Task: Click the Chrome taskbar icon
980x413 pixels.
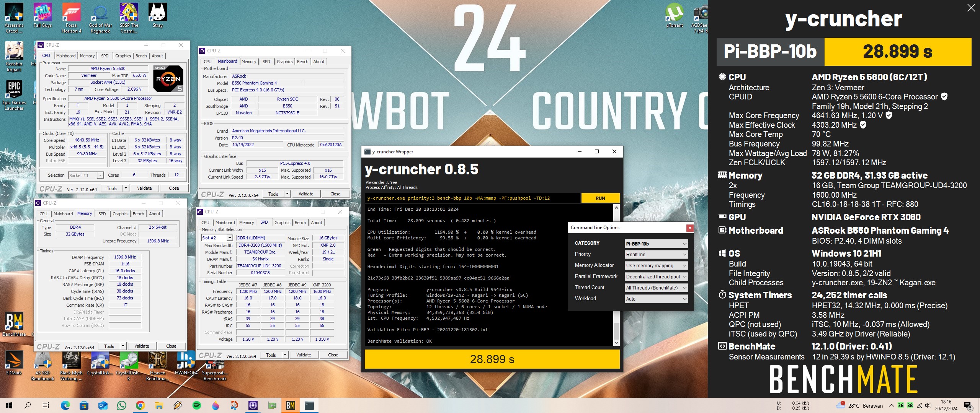Action: point(140,405)
